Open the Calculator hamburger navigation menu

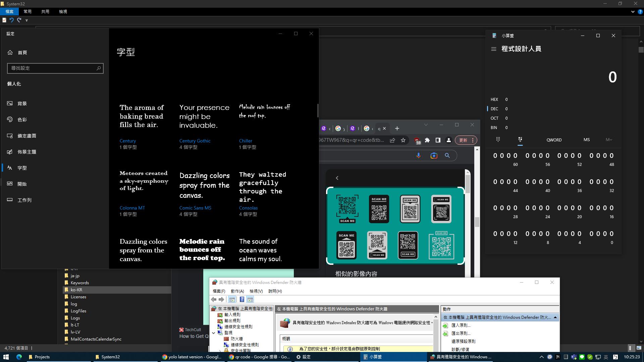tap(493, 49)
